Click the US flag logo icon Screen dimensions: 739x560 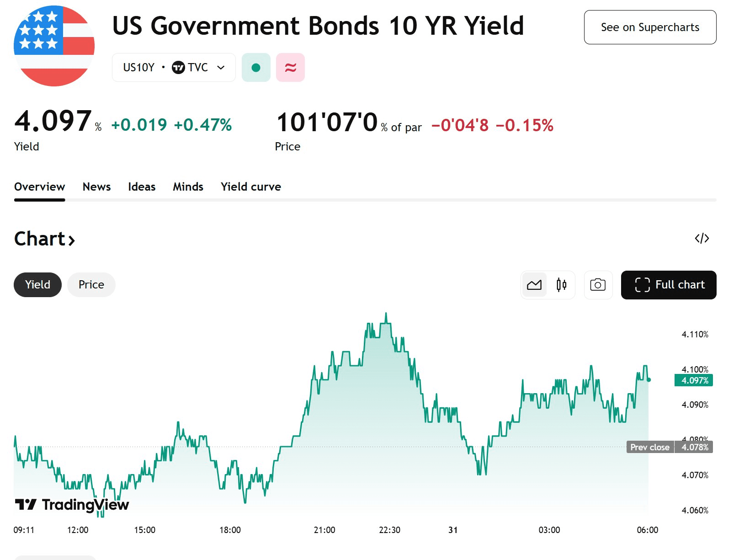(54, 46)
